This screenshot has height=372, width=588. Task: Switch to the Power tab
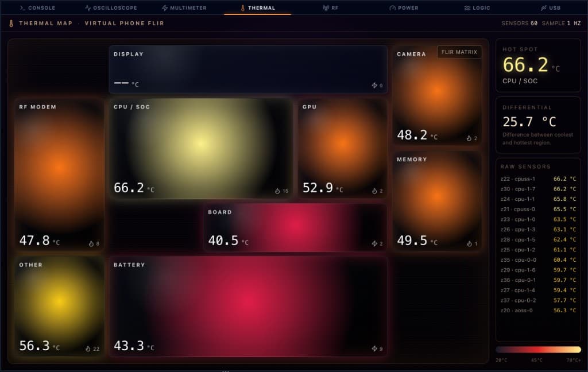(x=404, y=8)
